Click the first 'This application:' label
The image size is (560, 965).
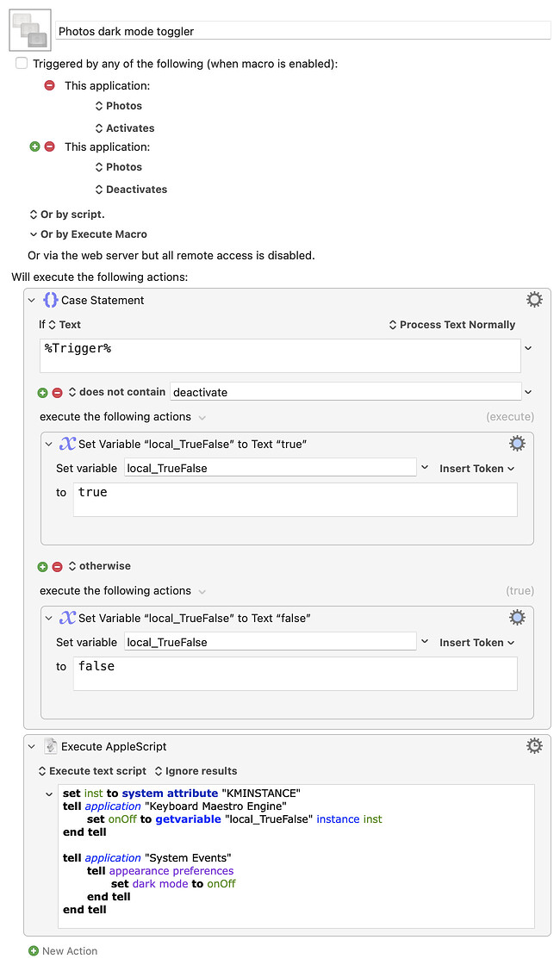pyautogui.click(x=107, y=85)
